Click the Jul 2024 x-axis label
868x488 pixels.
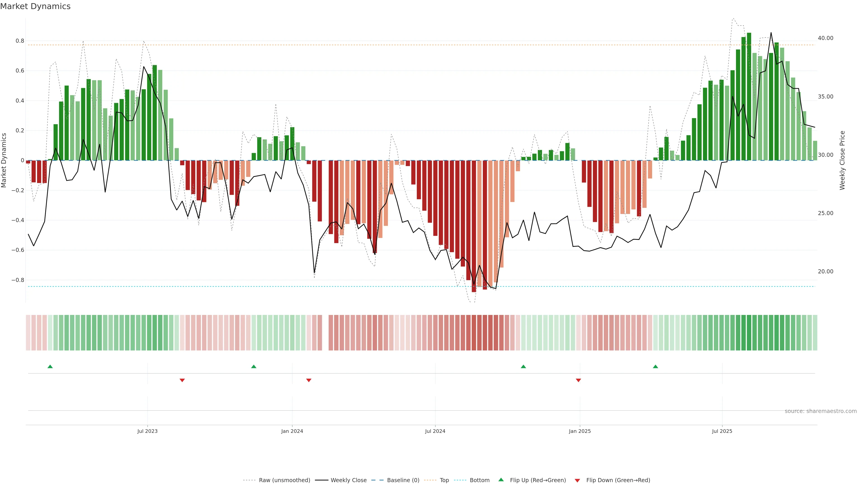(x=435, y=431)
